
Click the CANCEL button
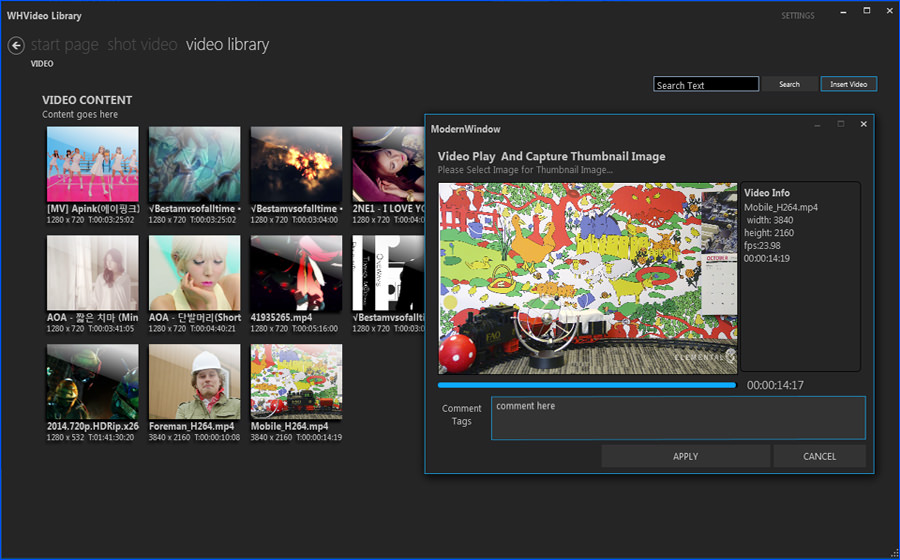(x=819, y=456)
